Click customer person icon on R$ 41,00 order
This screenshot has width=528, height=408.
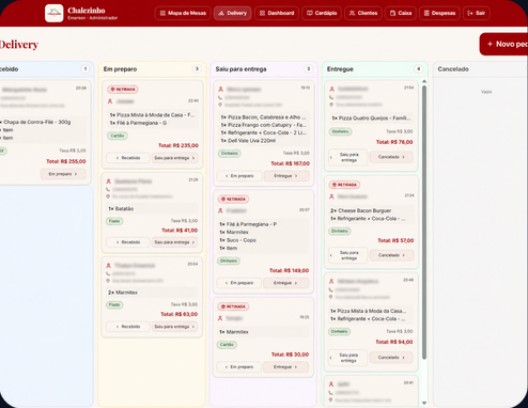(108, 181)
